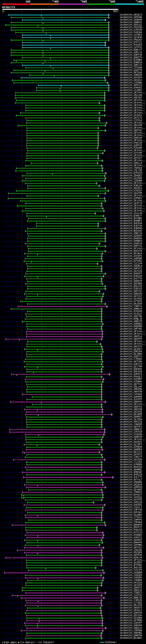146x644 pixels.
Task: Click hit UniRef100_Q5XI85
Action: tap(131, 125)
